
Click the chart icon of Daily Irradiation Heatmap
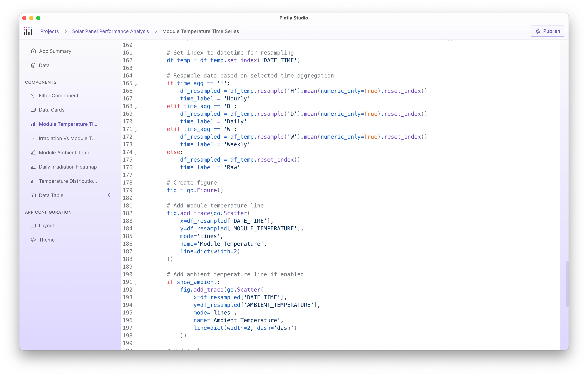point(33,167)
